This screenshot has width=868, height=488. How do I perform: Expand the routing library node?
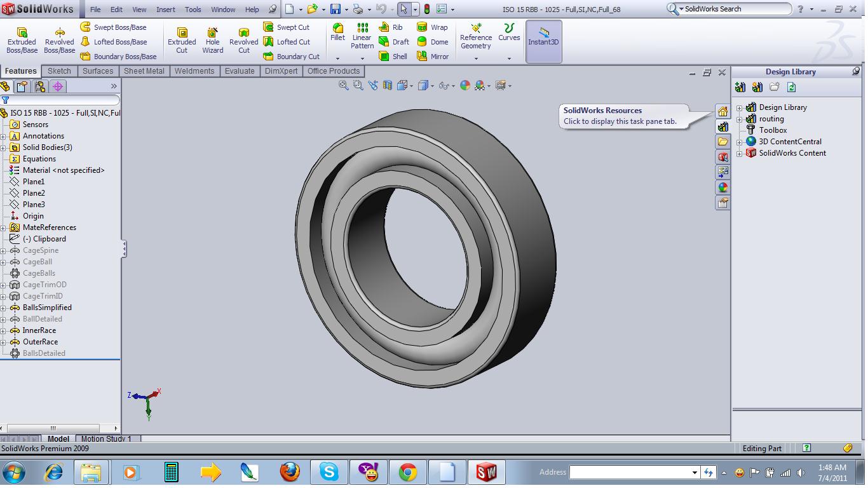[x=740, y=119]
